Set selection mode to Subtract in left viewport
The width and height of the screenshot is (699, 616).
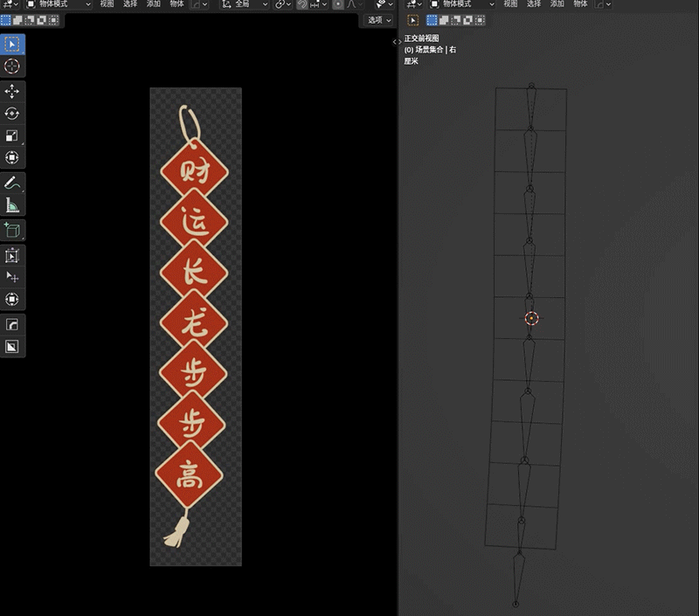pyautogui.click(x=30, y=20)
